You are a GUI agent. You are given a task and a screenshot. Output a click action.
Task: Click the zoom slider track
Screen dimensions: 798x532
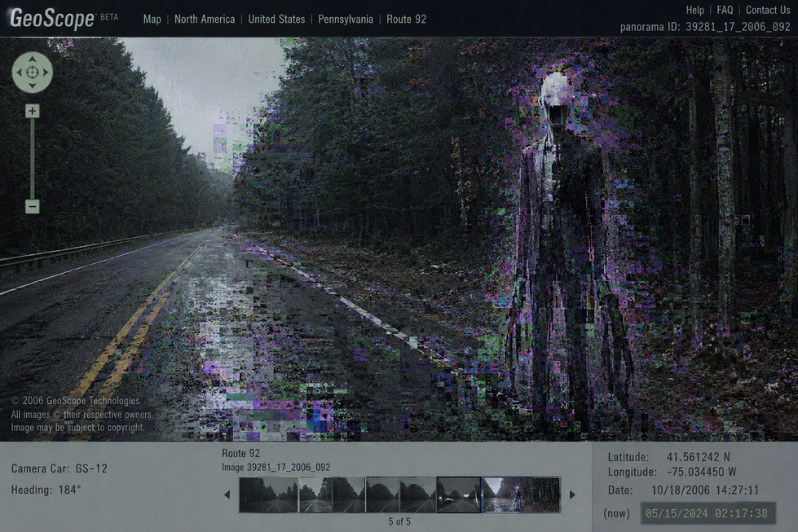(32, 159)
